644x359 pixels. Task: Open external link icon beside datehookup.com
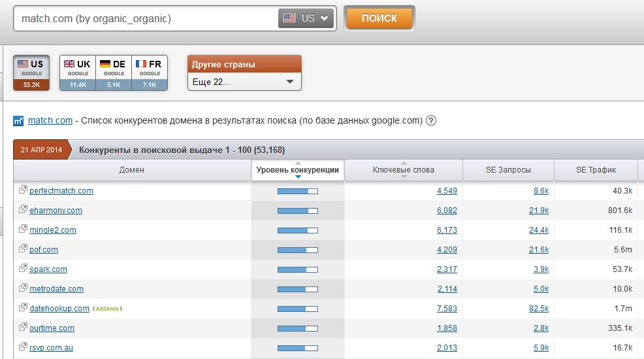point(23,307)
